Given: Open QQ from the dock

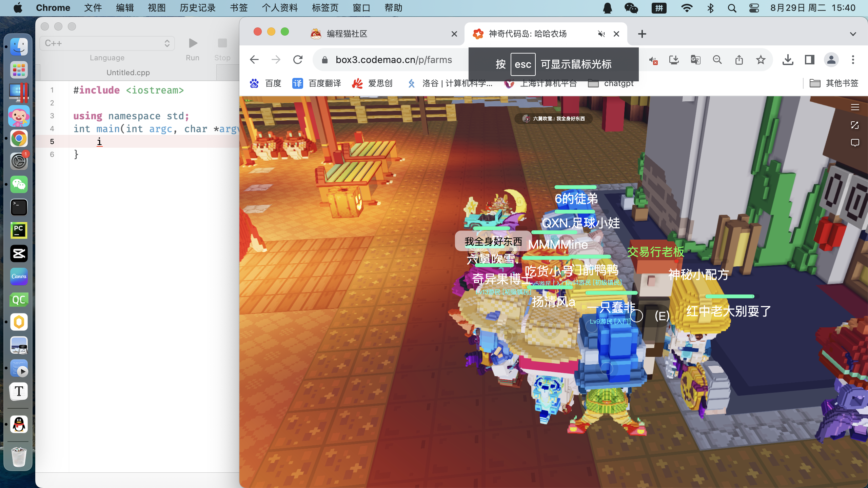Looking at the screenshot, I should point(19,424).
